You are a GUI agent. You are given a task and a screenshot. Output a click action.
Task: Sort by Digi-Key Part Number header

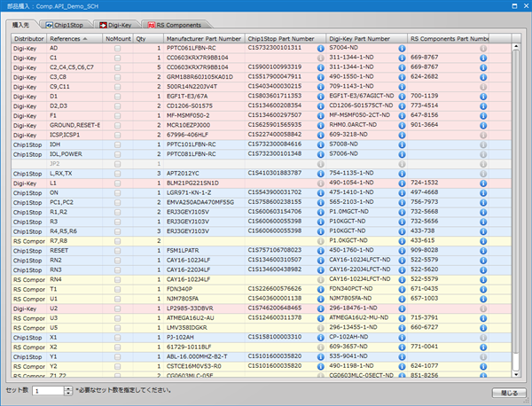[367, 39]
